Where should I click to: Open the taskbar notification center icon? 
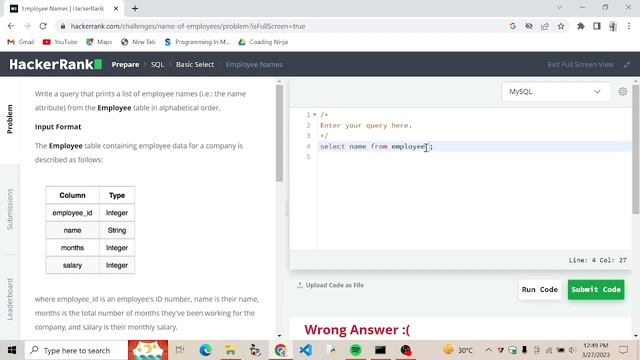click(623, 350)
